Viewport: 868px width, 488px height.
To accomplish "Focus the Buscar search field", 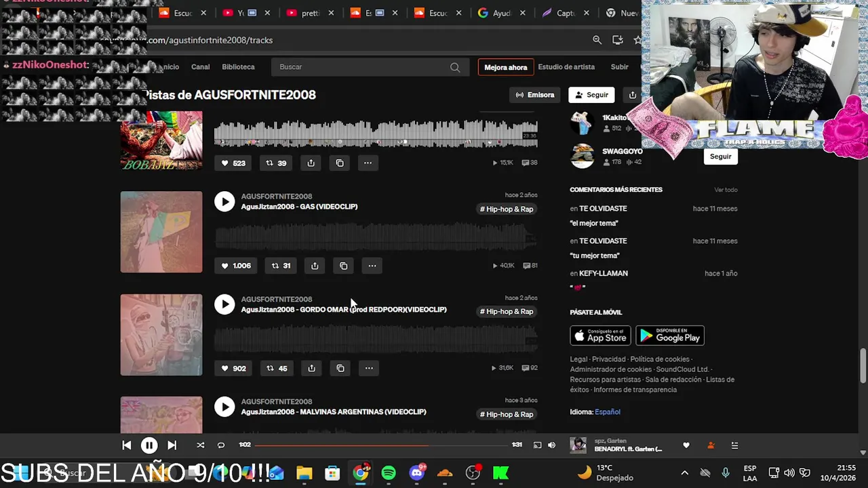I will [x=370, y=67].
